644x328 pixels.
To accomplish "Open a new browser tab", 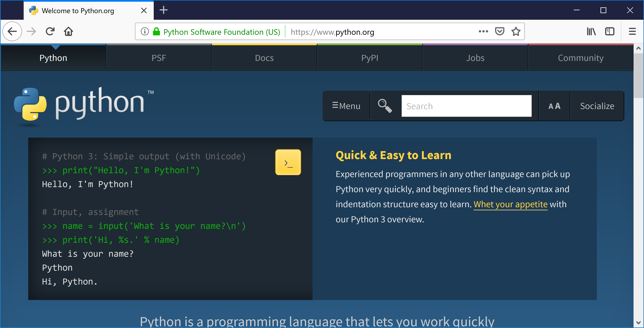I will (163, 10).
